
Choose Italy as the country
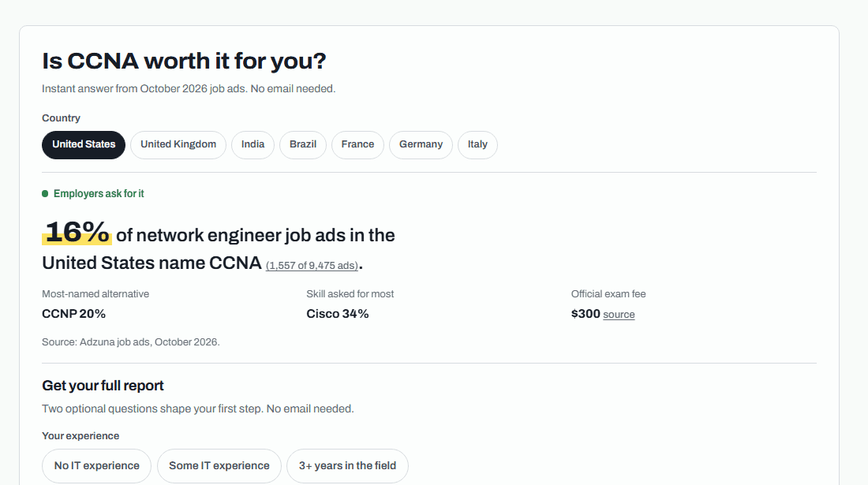(477, 145)
